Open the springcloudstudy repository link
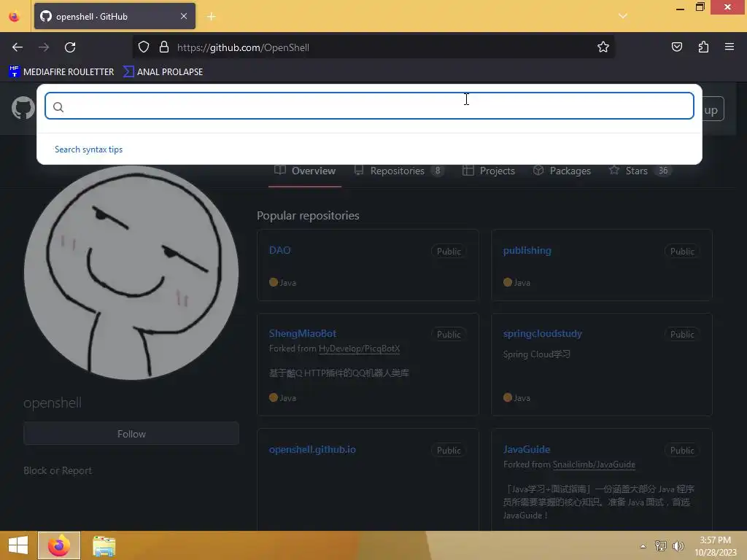Viewport: 747px width, 560px height. [x=542, y=333]
